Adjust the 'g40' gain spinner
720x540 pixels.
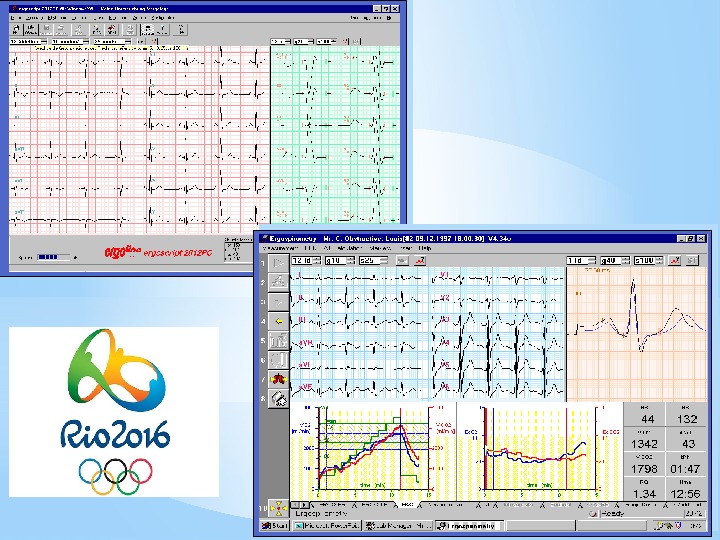pos(615,260)
